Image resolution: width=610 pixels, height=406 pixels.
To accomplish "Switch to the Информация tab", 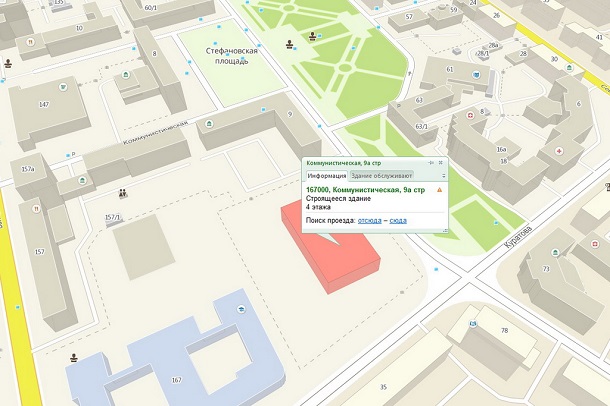I will pos(326,175).
